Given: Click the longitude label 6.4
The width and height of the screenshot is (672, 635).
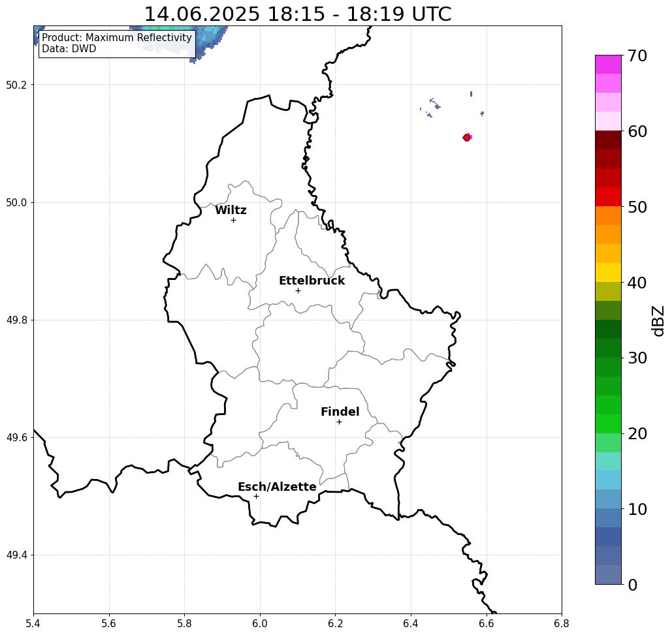Looking at the screenshot, I should pos(411,623).
